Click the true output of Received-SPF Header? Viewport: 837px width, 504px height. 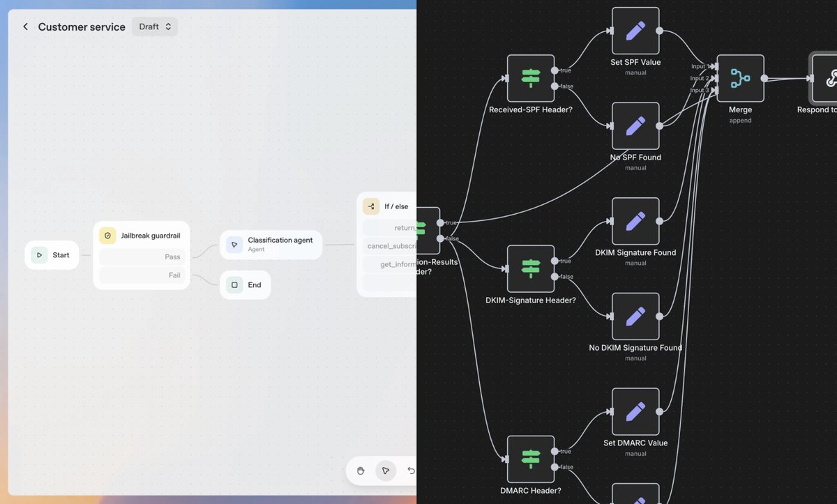tap(555, 70)
